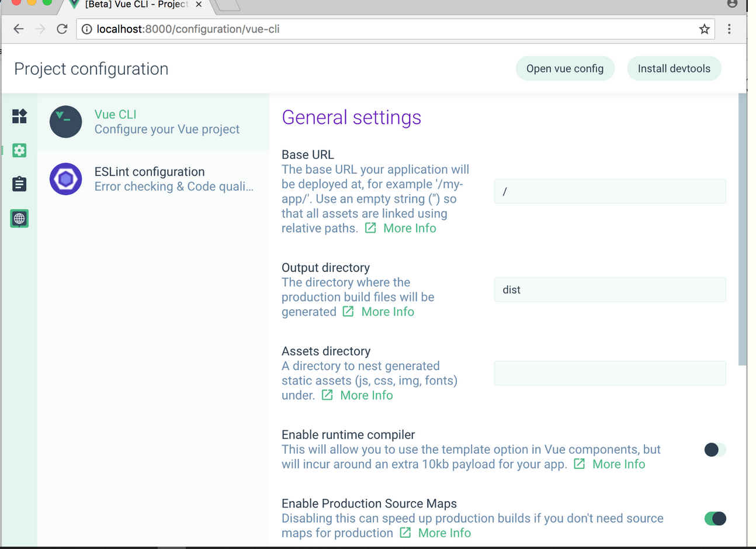Click external link icon beside runtime compiler More Info
756x549 pixels.
click(x=579, y=464)
